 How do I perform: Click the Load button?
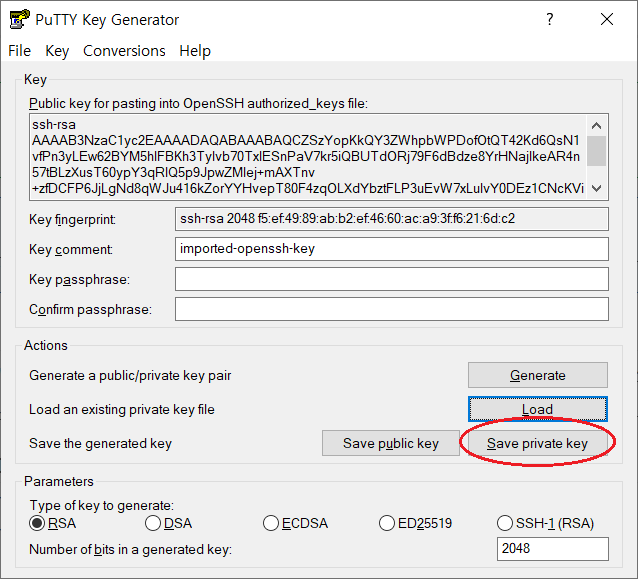pos(537,409)
